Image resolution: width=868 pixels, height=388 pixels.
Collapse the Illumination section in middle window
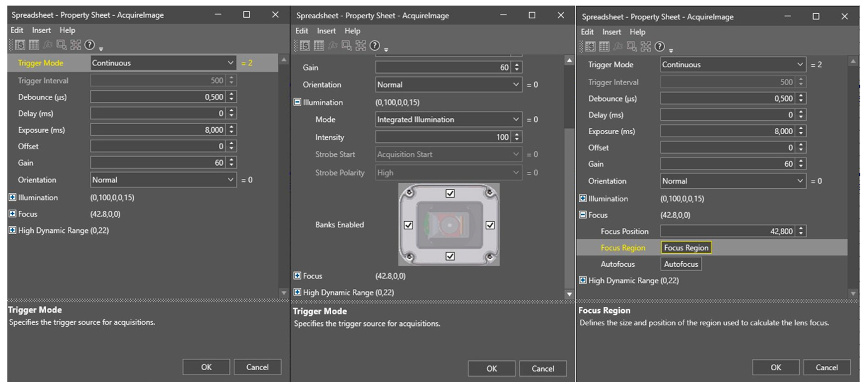pos(297,102)
